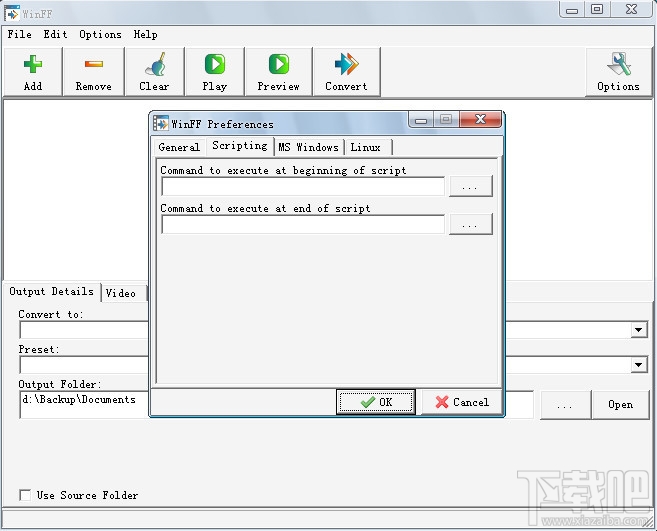Expand the Preset dropdown arrow
This screenshot has width=657, height=531.
point(638,365)
